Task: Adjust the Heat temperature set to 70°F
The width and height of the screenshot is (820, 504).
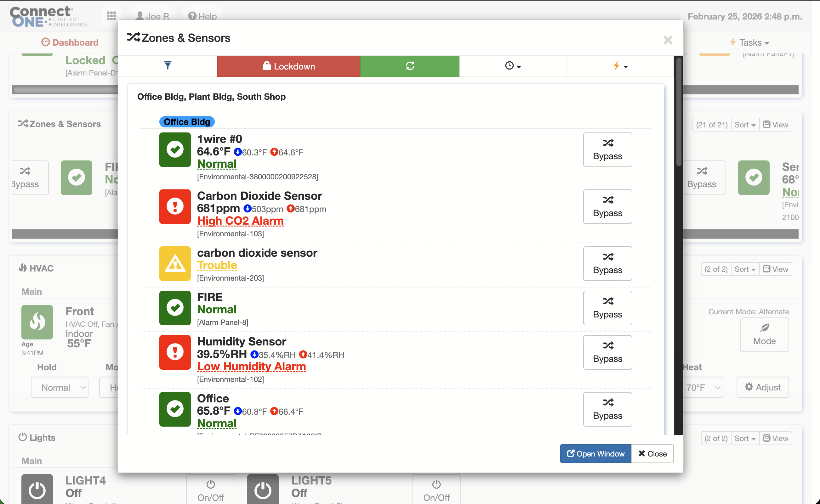Action: tap(703, 387)
